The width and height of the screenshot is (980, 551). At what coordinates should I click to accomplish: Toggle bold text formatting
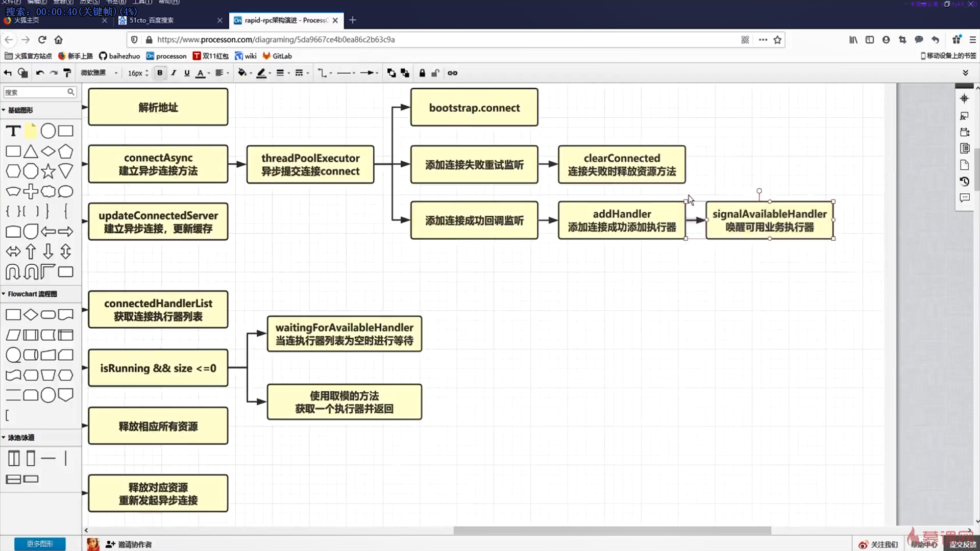[x=160, y=73]
